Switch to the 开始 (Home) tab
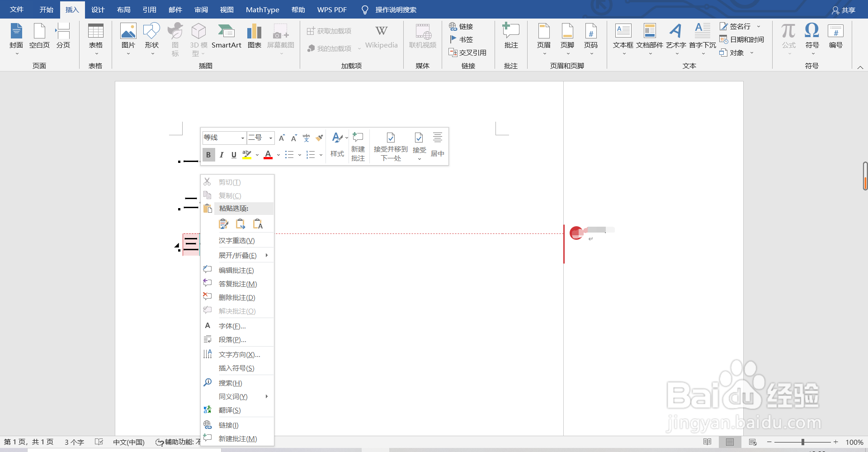This screenshot has height=452, width=868. pos(46,10)
